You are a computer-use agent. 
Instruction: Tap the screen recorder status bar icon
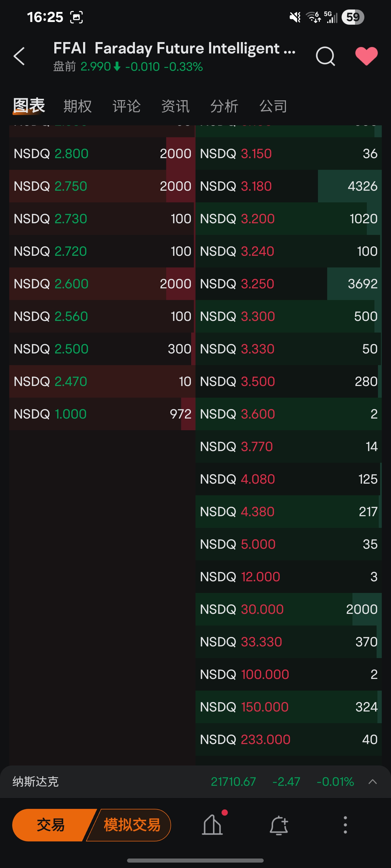[x=76, y=17]
